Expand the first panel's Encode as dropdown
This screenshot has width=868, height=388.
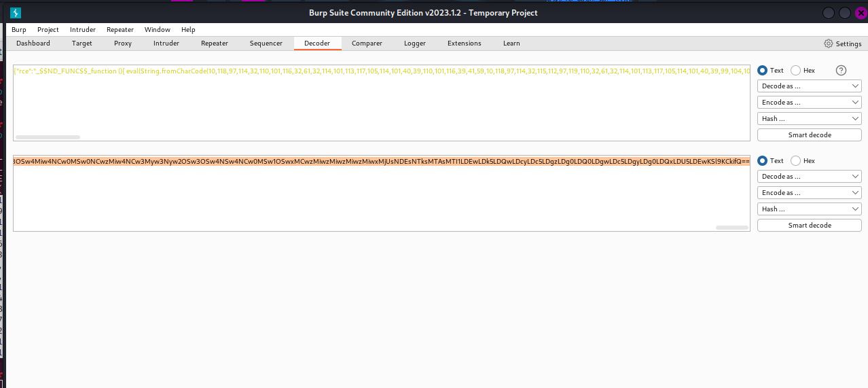pyautogui.click(x=809, y=103)
